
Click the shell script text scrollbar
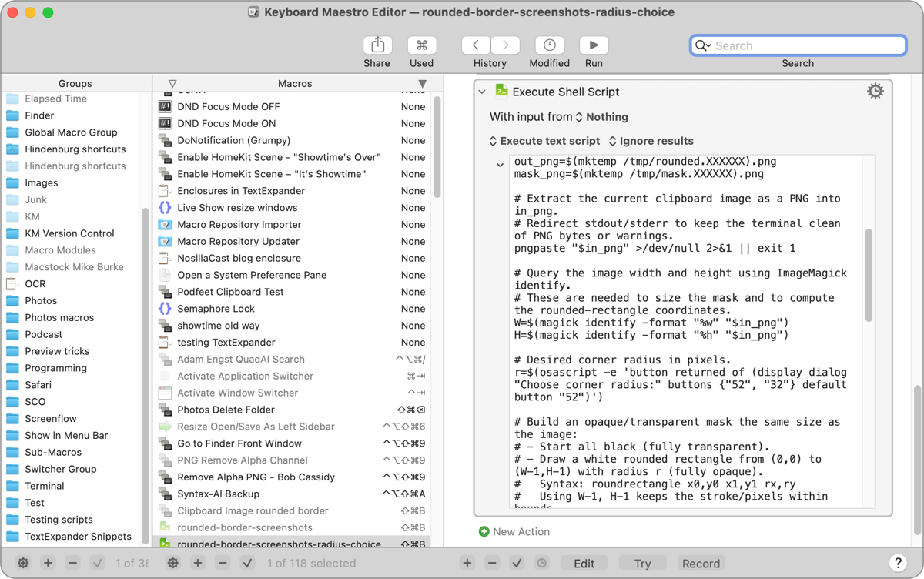(869, 273)
